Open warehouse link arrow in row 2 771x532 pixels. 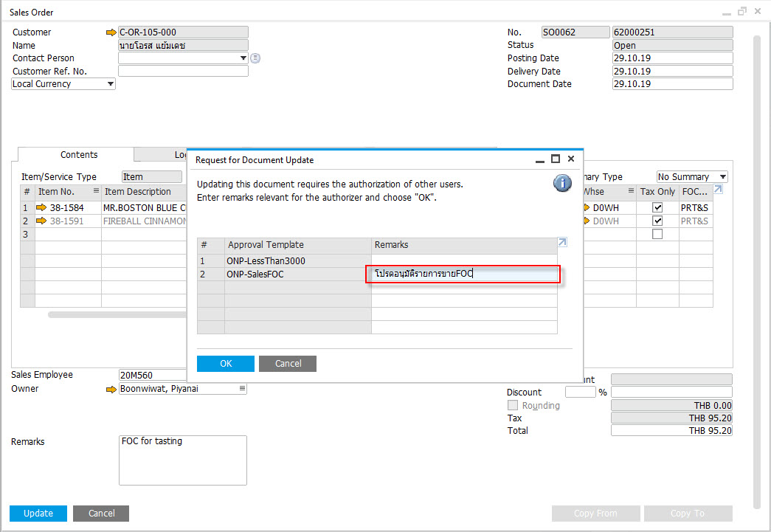(586, 221)
